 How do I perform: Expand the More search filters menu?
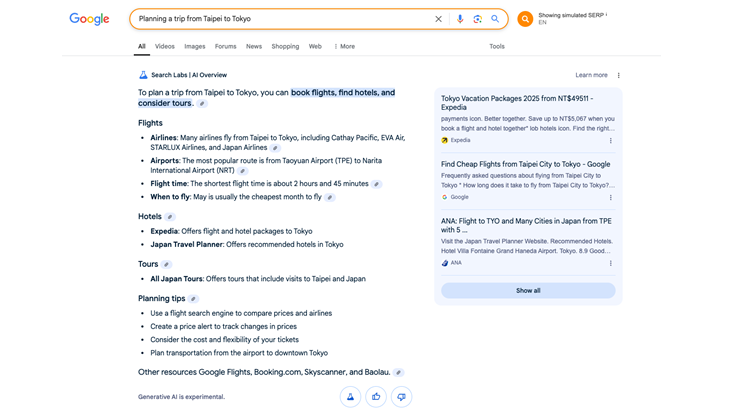point(345,46)
